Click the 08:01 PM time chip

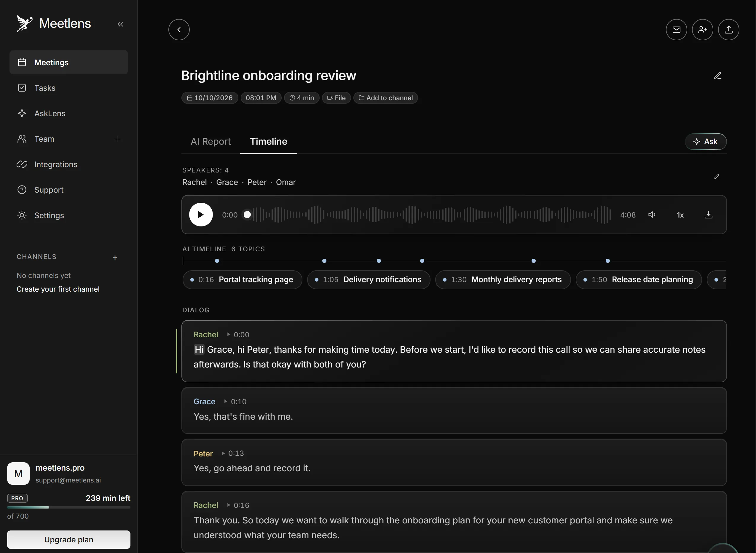(x=261, y=98)
